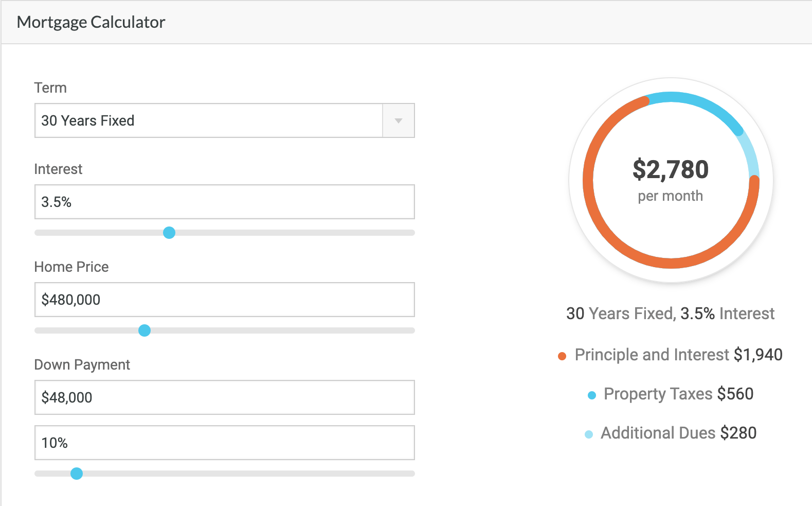Image resolution: width=812 pixels, height=506 pixels.
Task: Click the Home Price input field
Action: [x=224, y=300]
